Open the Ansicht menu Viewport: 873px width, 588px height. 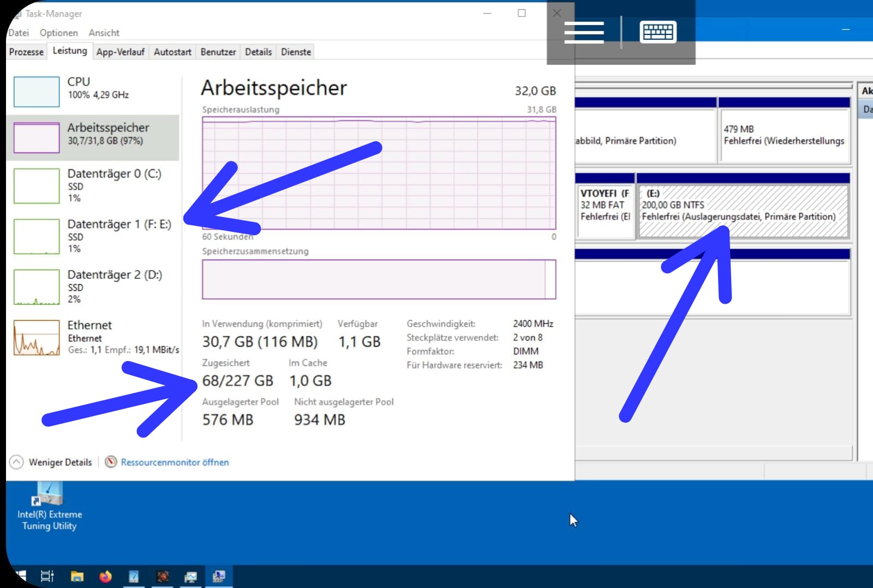[104, 33]
